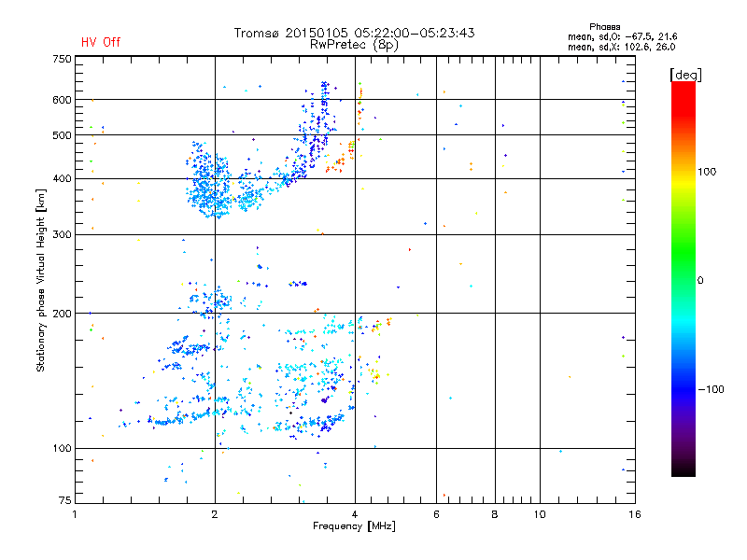This screenshot has width=747, height=560.
Task: Click the 'Phases' heading text
Action: click(x=604, y=27)
